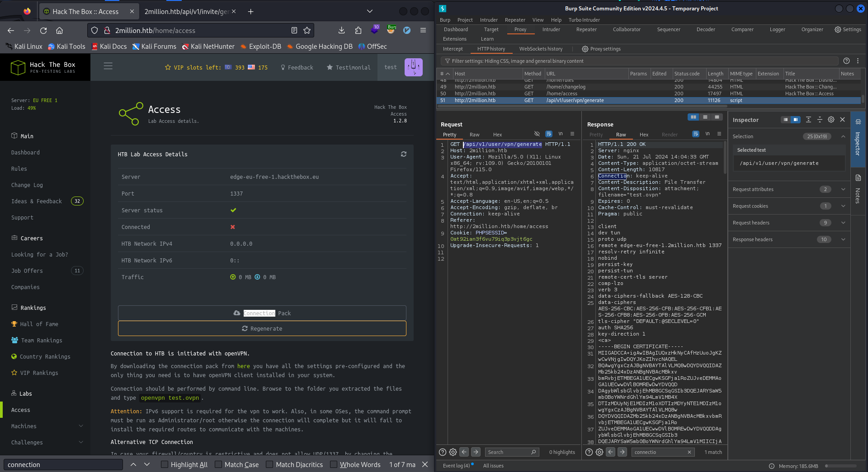Open the Burp Project menu

pyautogui.click(x=465, y=20)
